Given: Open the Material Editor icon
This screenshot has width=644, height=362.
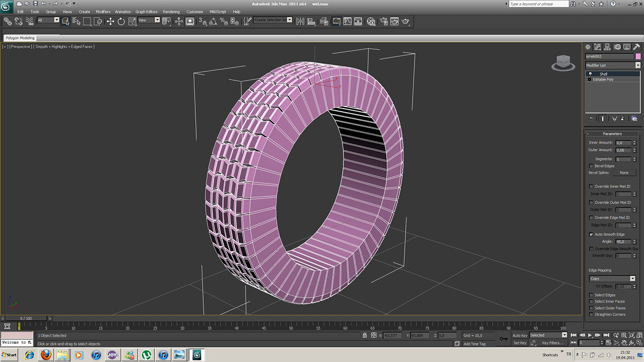Looking at the screenshot, I should point(371,21).
